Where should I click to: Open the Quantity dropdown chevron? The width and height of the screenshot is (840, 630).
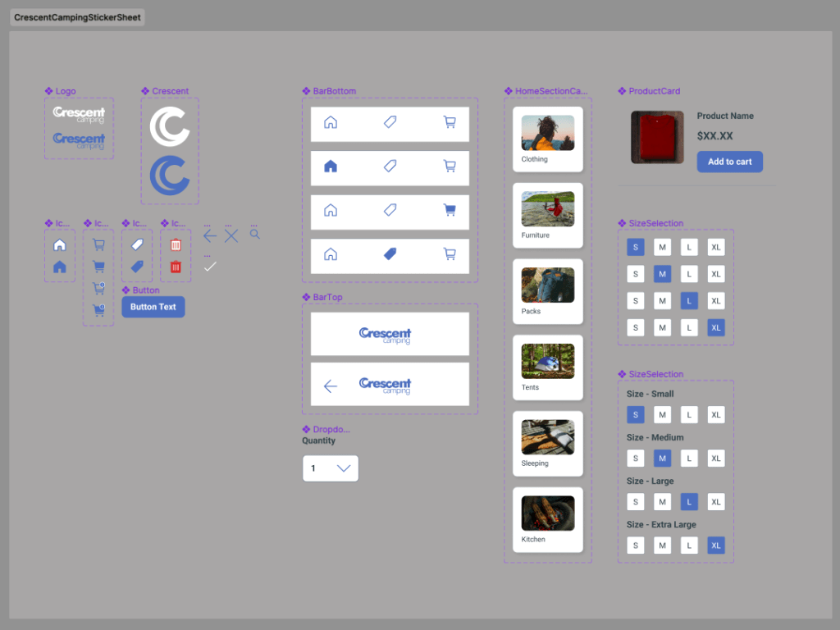[344, 468]
